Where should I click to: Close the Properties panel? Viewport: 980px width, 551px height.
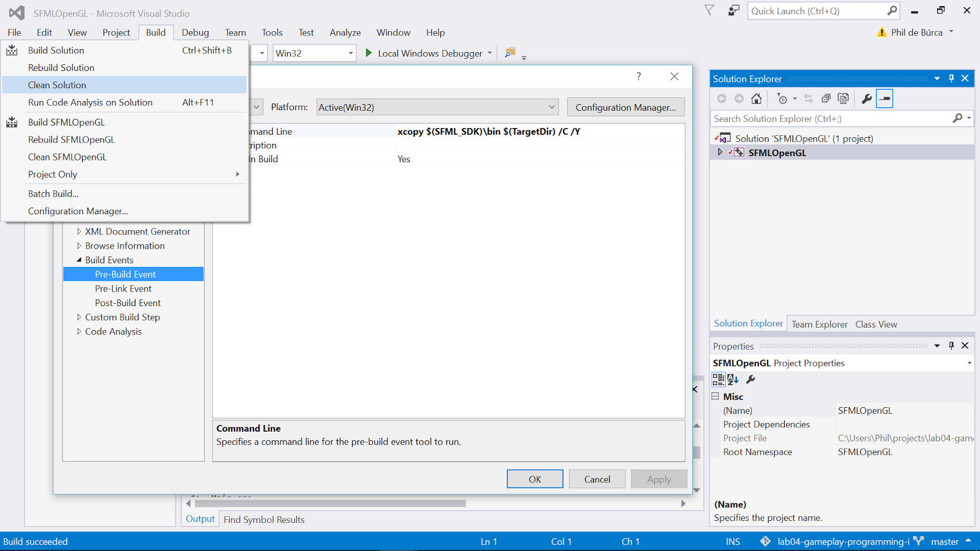click(965, 346)
